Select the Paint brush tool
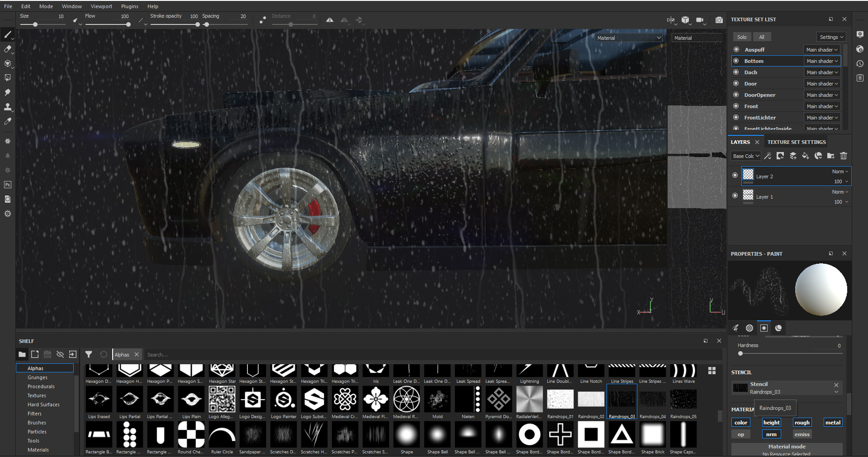The height and width of the screenshot is (457, 868). (8, 34)
